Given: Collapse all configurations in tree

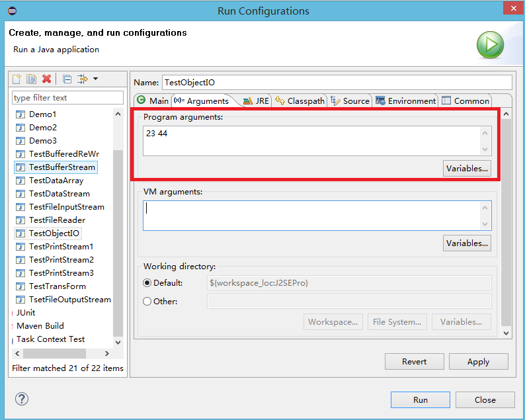Looking at the screenshot, I should click(67, 79).
